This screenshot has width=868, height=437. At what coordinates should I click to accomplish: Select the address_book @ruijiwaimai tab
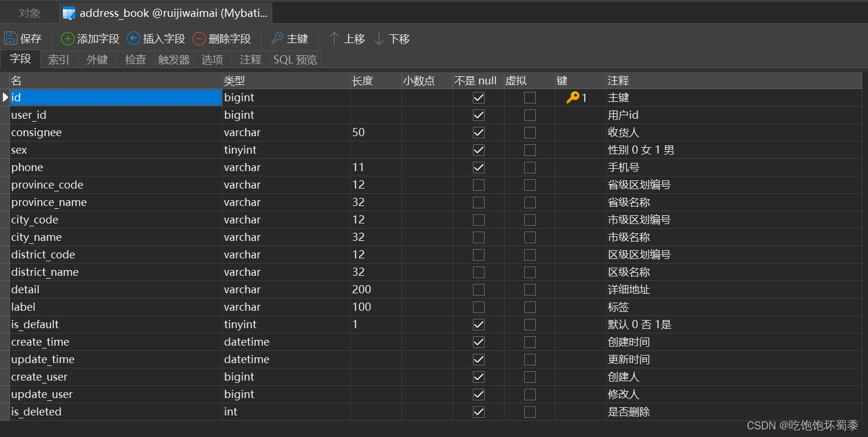tap(166, 13)
